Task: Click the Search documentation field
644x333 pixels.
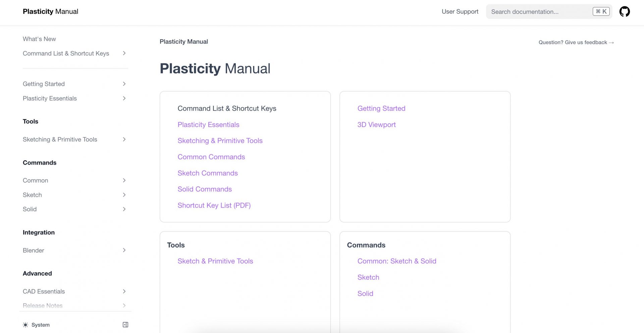Action: click(537, 12)
